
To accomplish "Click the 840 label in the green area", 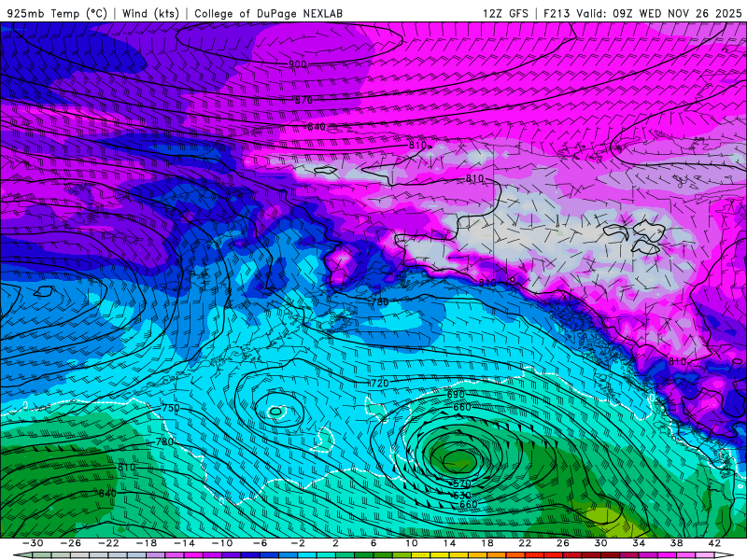I will pos(107,494).
